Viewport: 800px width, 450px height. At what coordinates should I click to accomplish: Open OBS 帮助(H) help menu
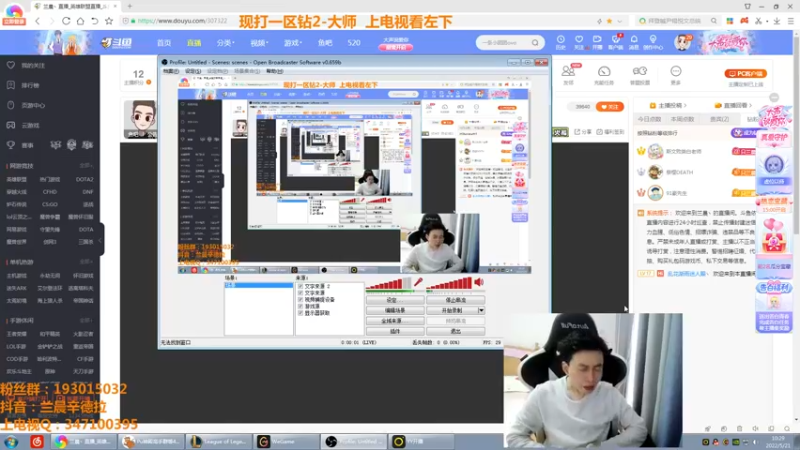(274, 71)
